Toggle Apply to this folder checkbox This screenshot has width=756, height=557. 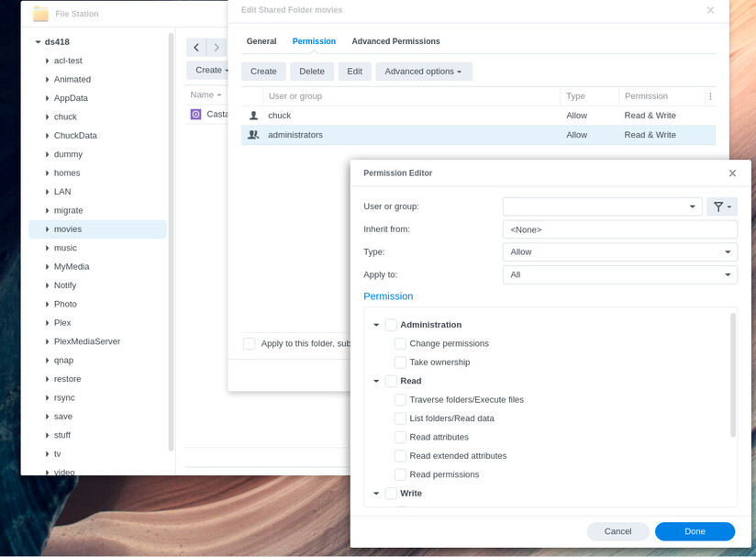point(250,343)
